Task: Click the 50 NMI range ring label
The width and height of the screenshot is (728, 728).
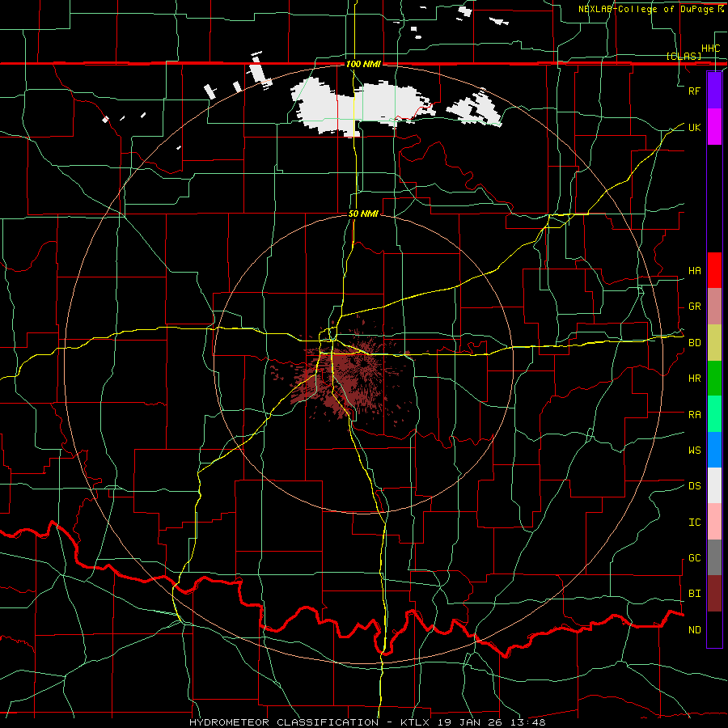Action: coord(363,214)
